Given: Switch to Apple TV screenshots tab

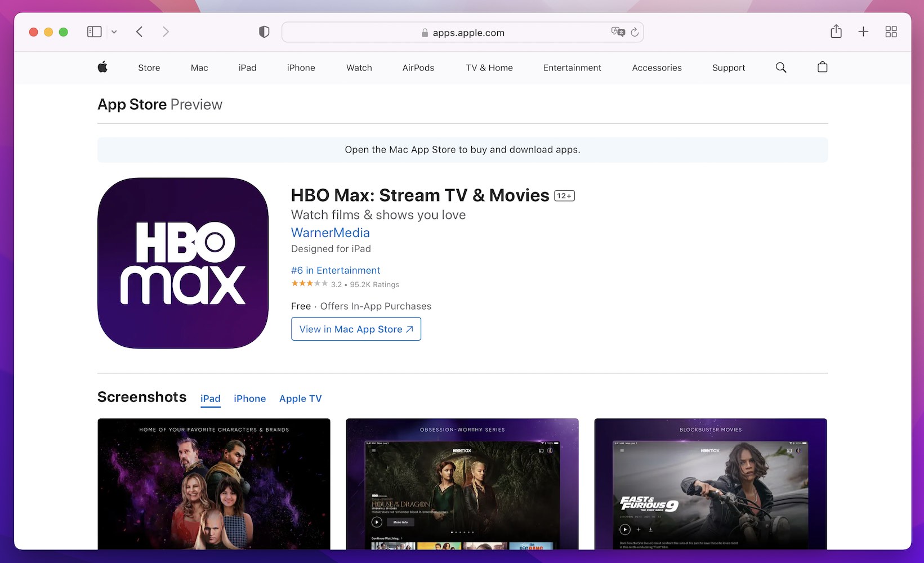Looking at the screenshot, I should 300,399.
